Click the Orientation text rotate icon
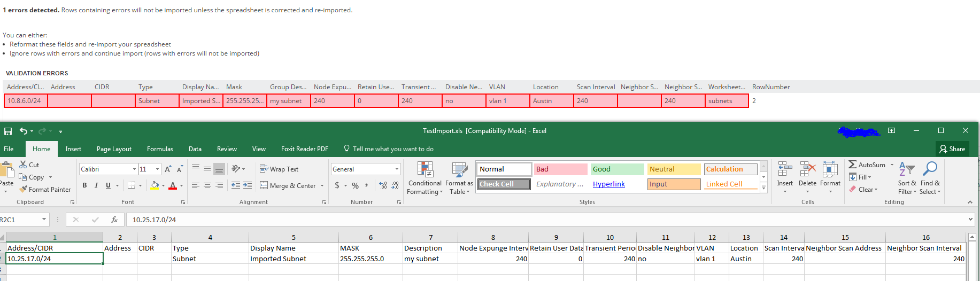 click(236, 169)
